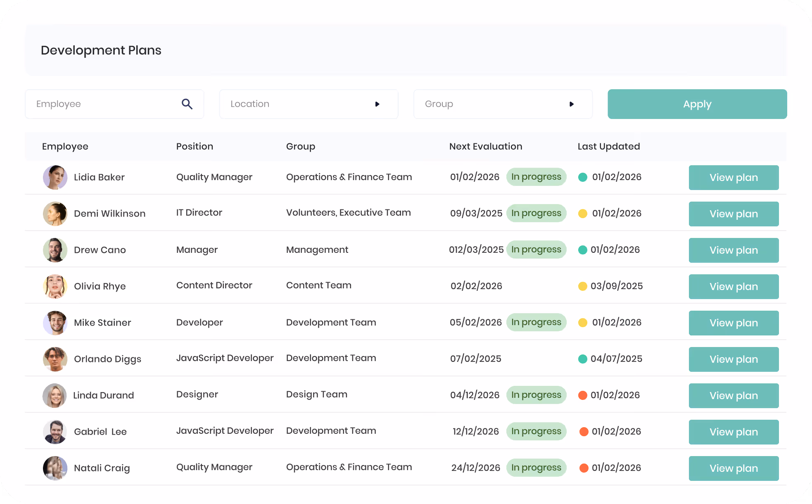The height and width of the screenshot is (504, 812).
Task: Click In progress badge for Mike Stainer
Action: tap(536, 322)
